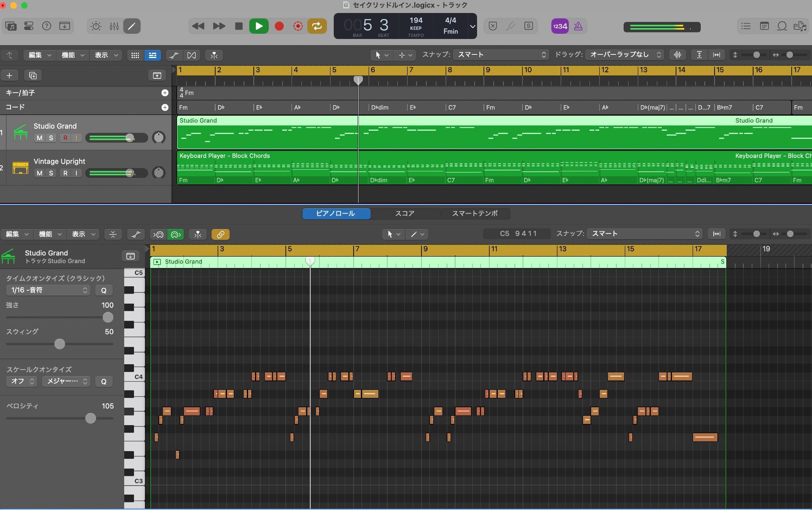Open the tracks area 編集 menu

tap(39, 55)
